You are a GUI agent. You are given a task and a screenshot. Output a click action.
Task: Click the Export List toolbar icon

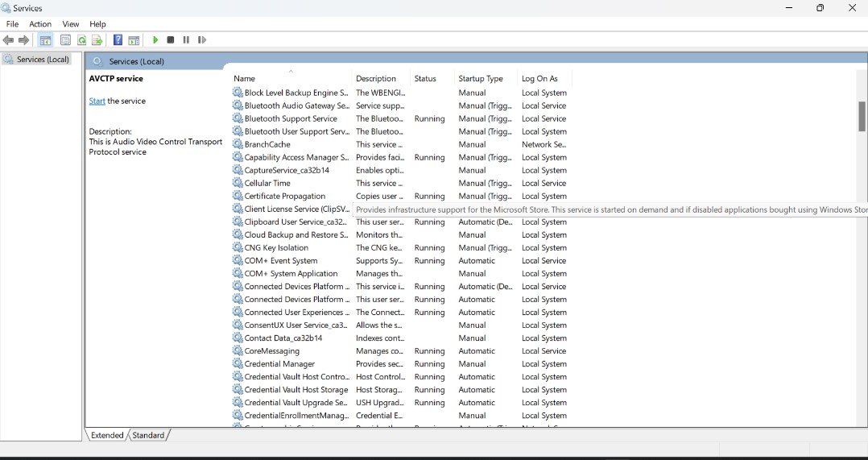tap(97, 39)
